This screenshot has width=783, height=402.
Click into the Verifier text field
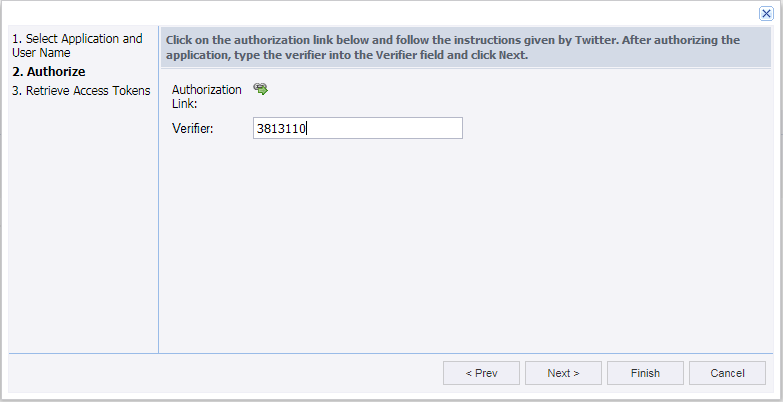tap(358, 128)
